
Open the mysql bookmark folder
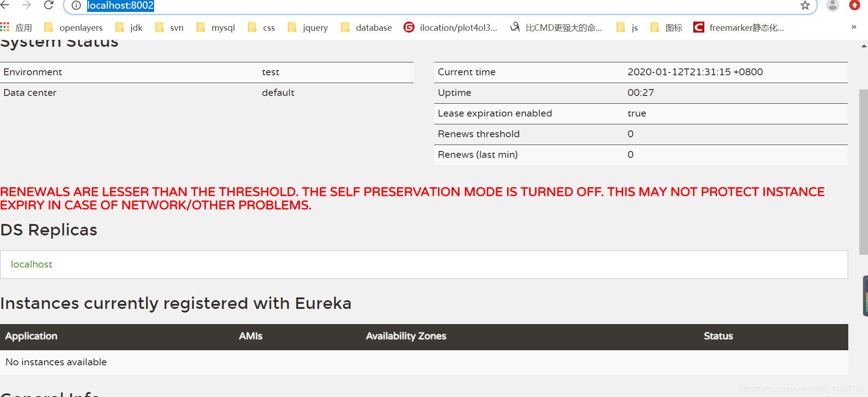[216, 28]
